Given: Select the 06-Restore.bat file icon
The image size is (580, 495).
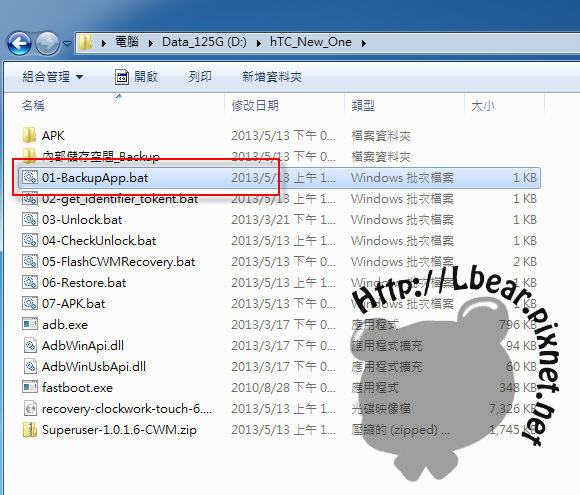Looking at the screenshot, I should coord(30,283).
